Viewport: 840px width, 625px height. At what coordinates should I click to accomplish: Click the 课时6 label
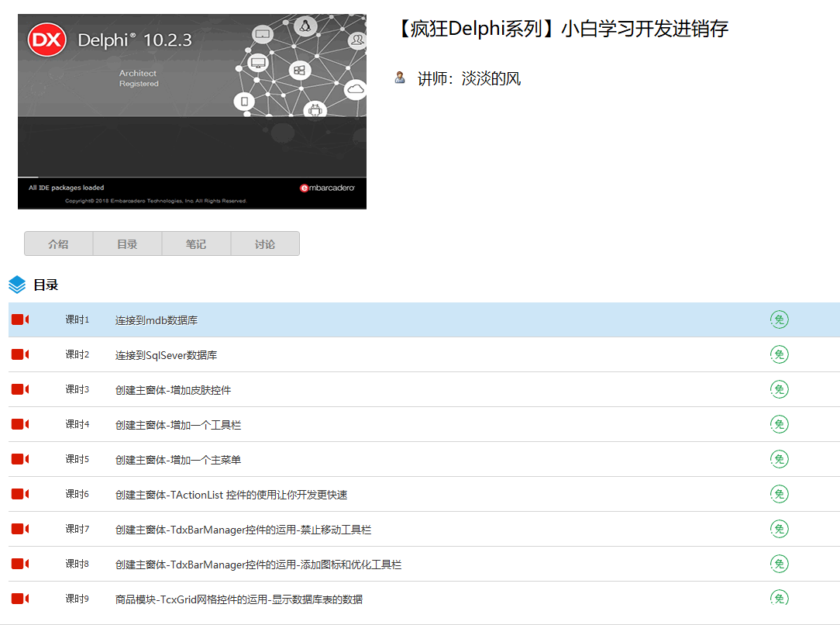pos(77,494)
